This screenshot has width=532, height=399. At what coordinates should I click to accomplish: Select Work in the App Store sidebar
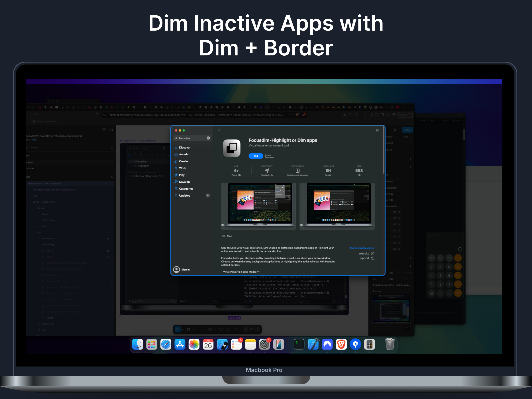[192, 168]
